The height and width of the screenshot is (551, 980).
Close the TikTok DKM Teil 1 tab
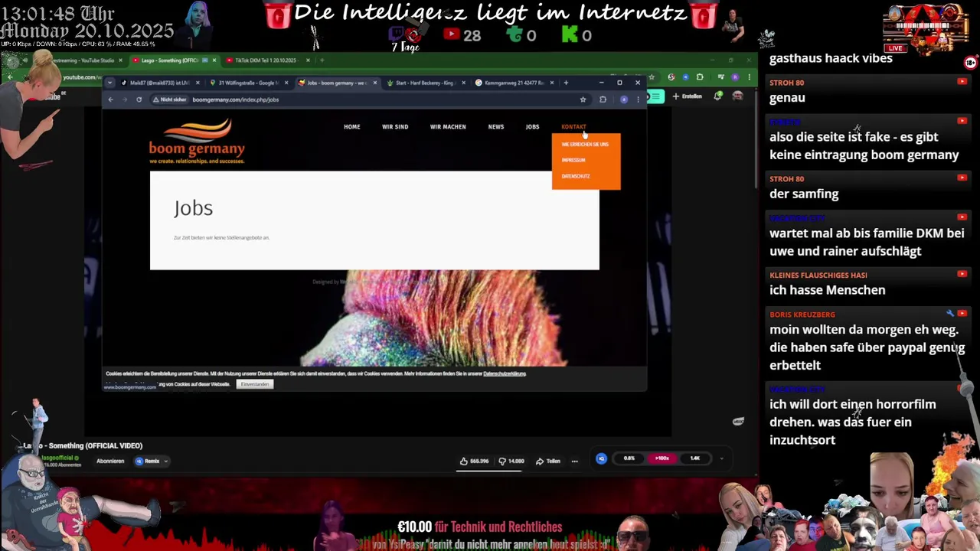tap(308, 60)
